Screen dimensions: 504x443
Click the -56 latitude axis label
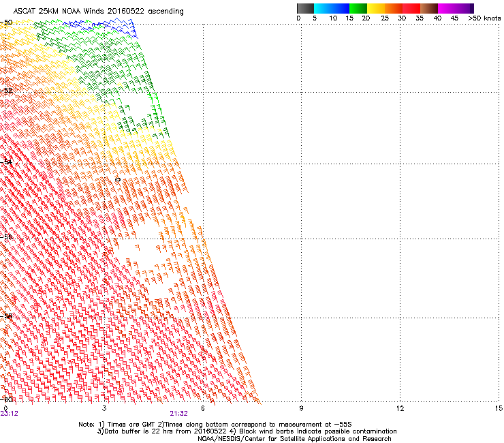pyautogui.click(x=6, y=236)
